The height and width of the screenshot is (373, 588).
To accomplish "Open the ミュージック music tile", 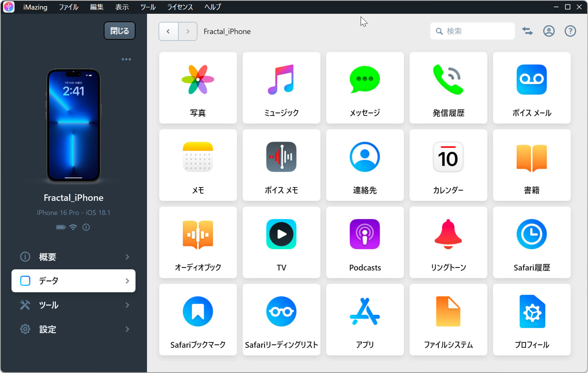I will [x=281, y=88].
